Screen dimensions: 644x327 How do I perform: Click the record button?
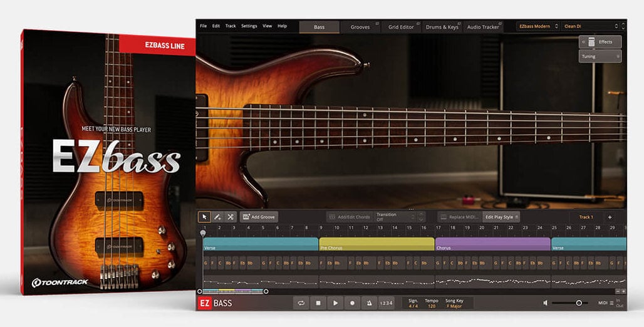(352, 303)
